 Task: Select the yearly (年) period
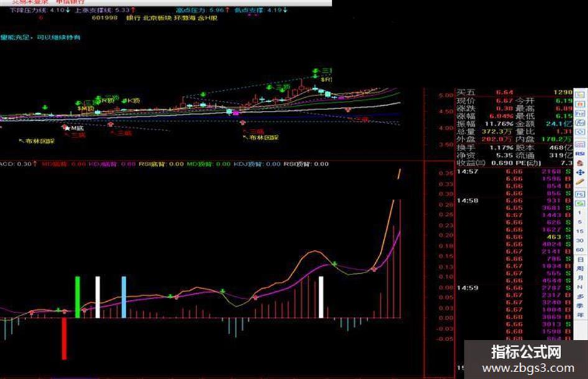[580, 315]
